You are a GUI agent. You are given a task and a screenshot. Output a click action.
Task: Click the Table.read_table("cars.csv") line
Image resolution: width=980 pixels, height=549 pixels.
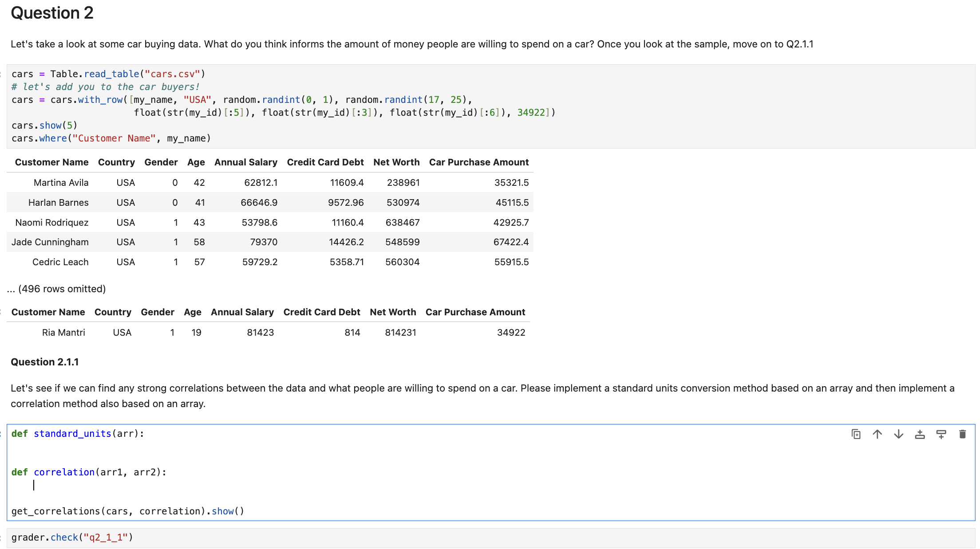(x=108, y=74)
